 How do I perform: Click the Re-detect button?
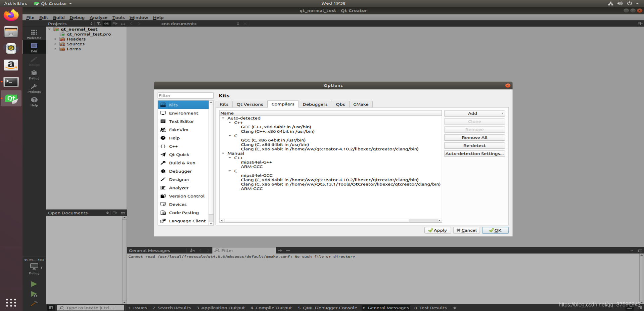click(474, 146)
